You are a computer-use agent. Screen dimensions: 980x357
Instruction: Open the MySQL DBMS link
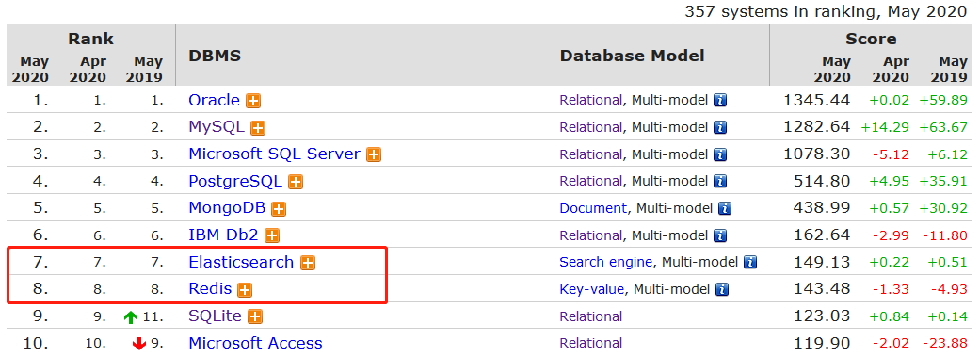coord(217,127)
